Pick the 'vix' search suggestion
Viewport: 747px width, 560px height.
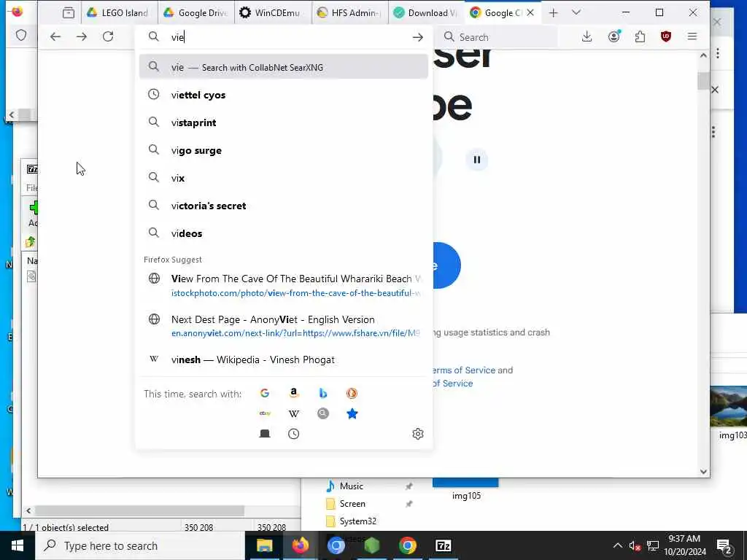pyautogui.click(x=284, y=178)
